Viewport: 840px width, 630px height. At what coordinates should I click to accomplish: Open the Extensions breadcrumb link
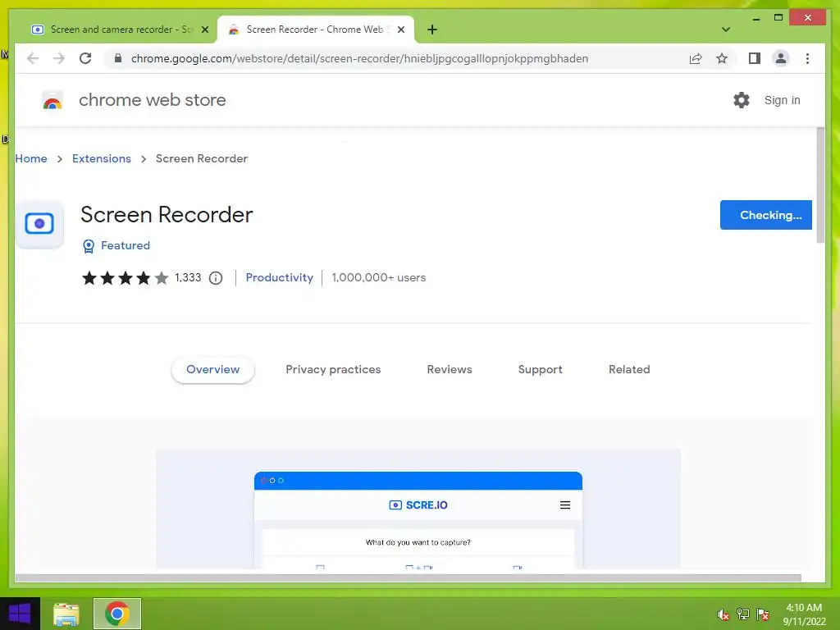pos(101,158)
